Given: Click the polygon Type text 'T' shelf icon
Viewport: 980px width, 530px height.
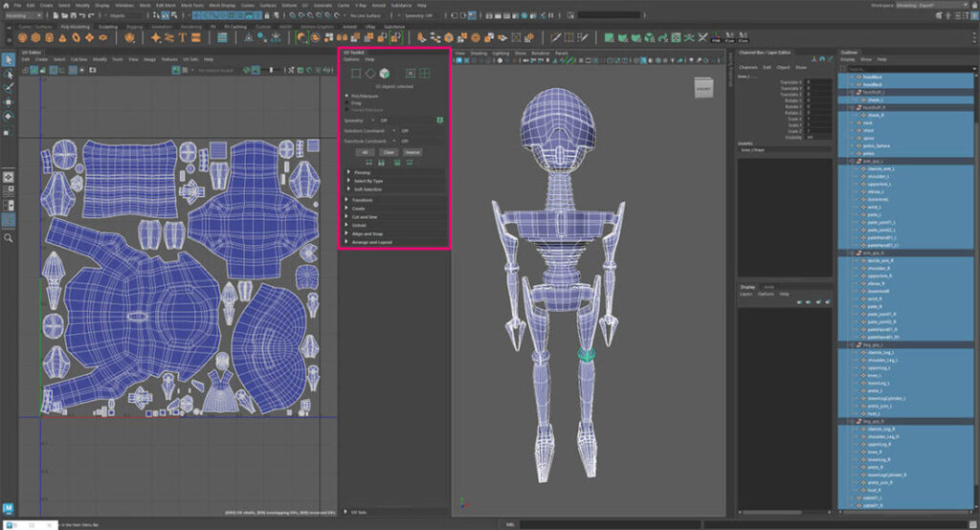Looking at the screenshot, I should point(183,38).
